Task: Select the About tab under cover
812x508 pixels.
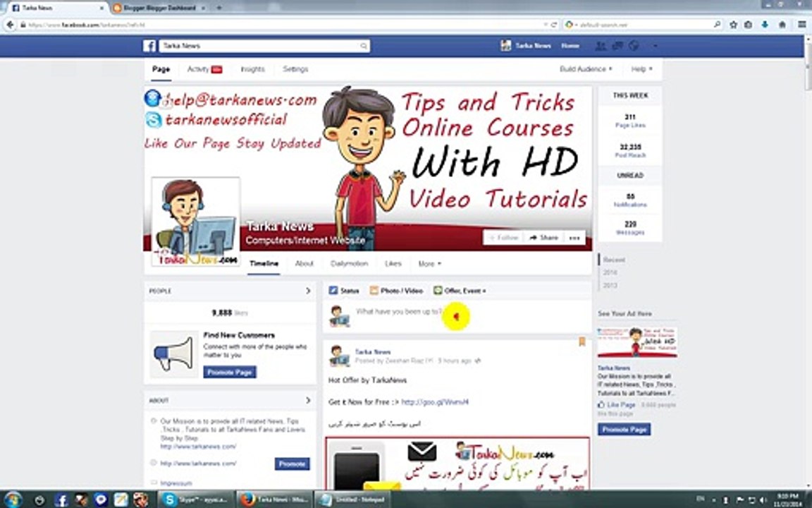Action: pos(304,264)
